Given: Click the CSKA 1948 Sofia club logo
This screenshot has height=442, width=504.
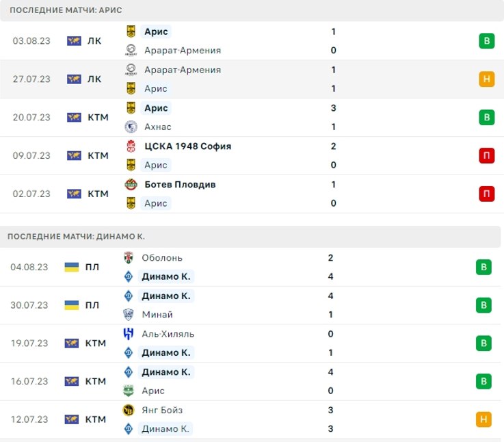Looking at the screenshot, I should pos(131,146).
